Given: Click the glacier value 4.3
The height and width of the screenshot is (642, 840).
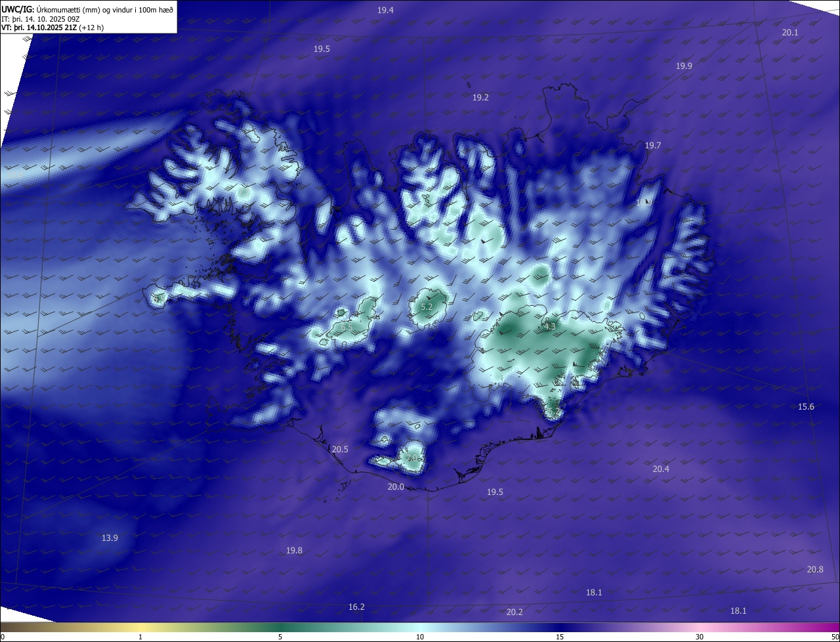Looking at the screenshot, I should pyautogui.click(x=550, y=326).
